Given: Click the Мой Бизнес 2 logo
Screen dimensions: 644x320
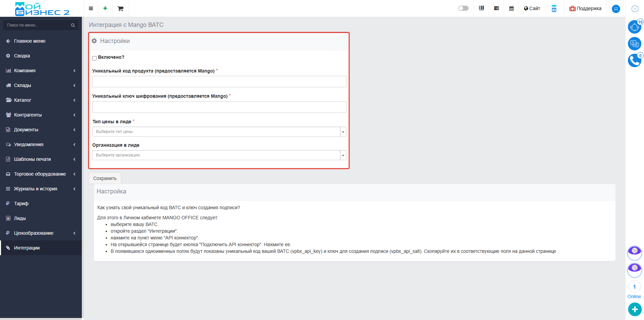Looking at the screenshot, I should click(x=42, y=9).
